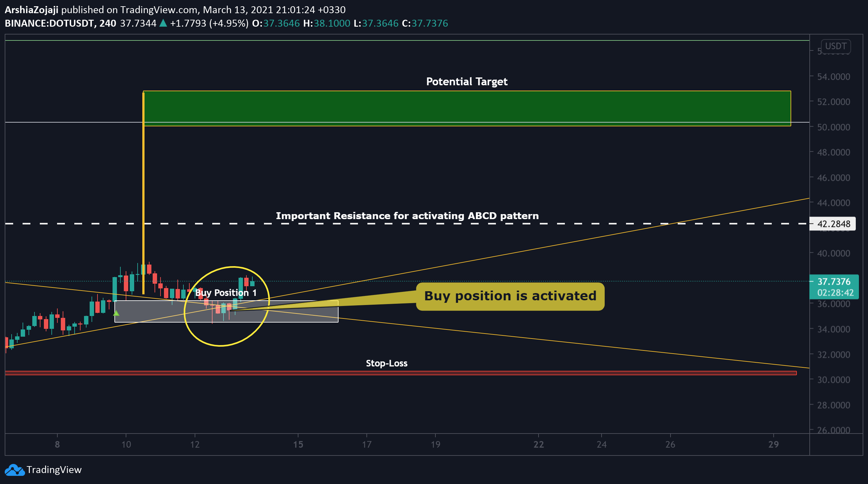Click the 34.0000 price axis label
Viewport: 868px width, 484px height.
point(834,329)
